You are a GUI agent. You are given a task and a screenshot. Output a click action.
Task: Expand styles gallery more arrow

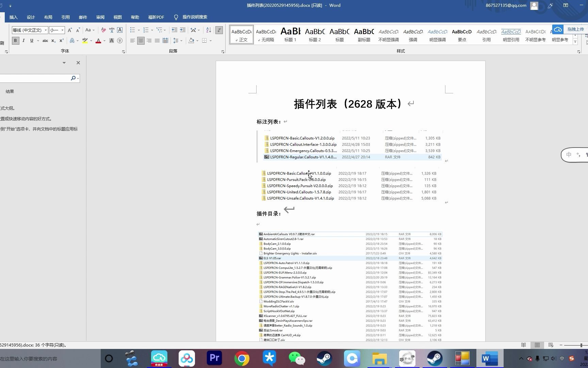575,42
